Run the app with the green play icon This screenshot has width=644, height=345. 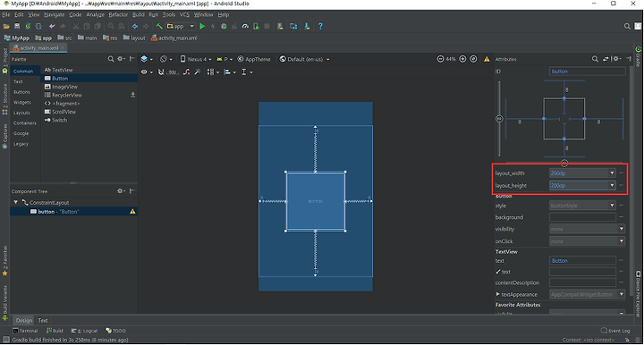(x=202, y=26)
